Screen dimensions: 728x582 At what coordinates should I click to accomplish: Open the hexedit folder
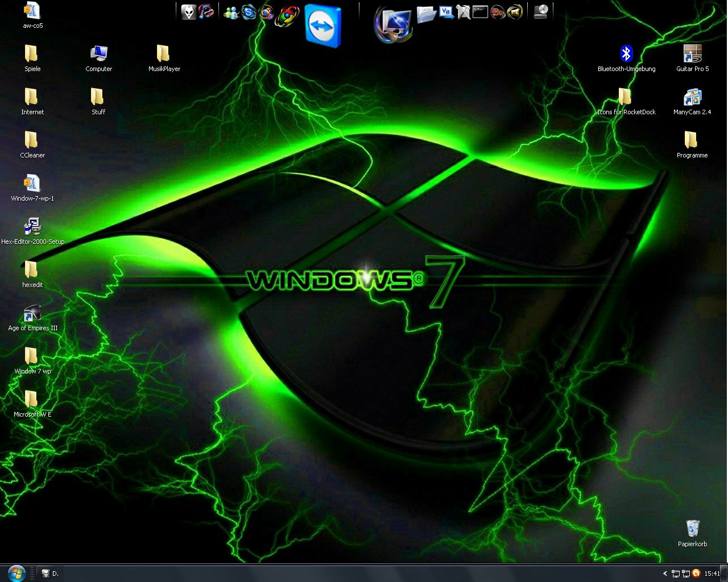pos(32,275)
